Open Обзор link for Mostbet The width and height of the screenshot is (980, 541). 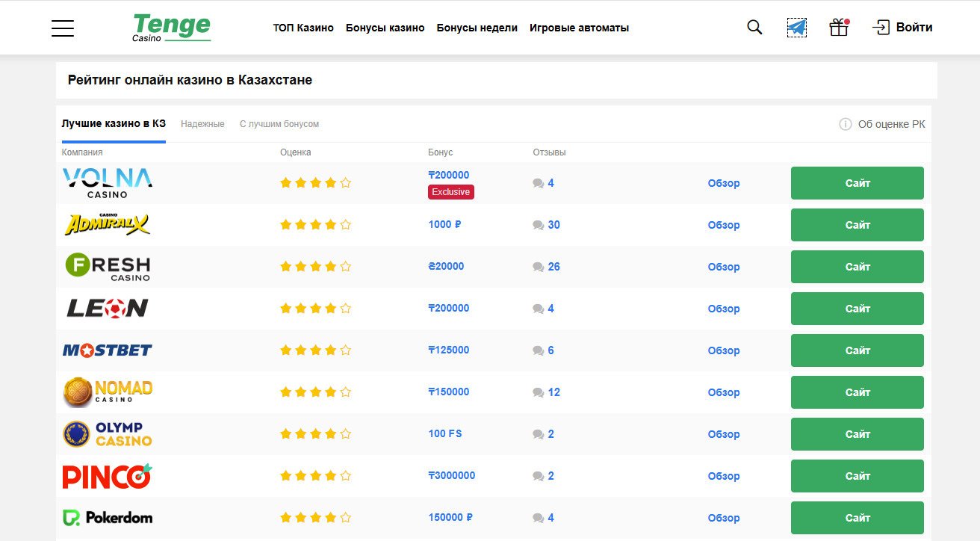pyautogui.click(x=724, y=350)
